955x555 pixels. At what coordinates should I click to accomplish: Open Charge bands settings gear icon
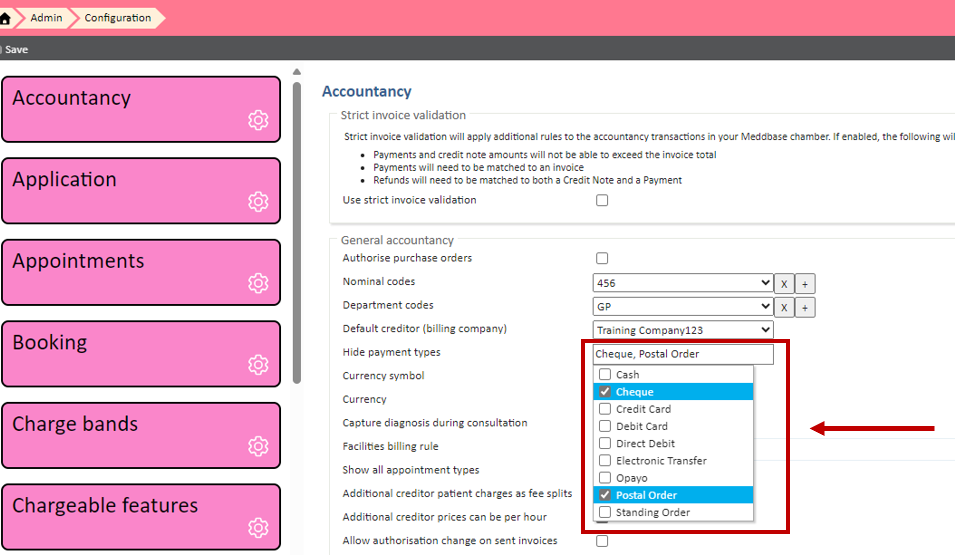click(x=258, y=446)
